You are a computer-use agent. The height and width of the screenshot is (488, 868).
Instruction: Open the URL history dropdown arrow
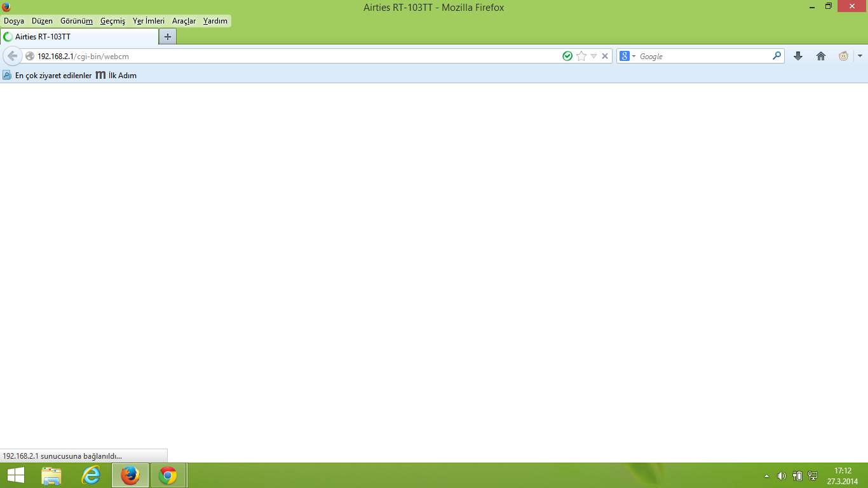[x=593, y=56]
